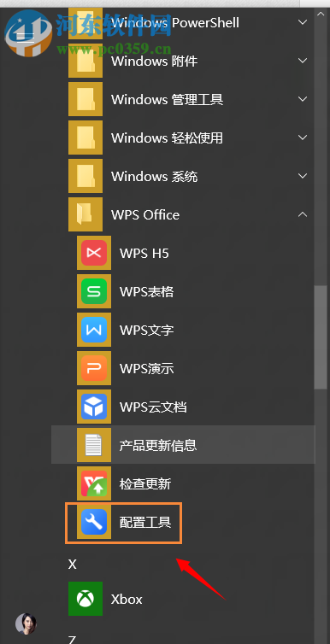Click the WPS演示 label
The image size is (330, 644).
click(147, 368)
